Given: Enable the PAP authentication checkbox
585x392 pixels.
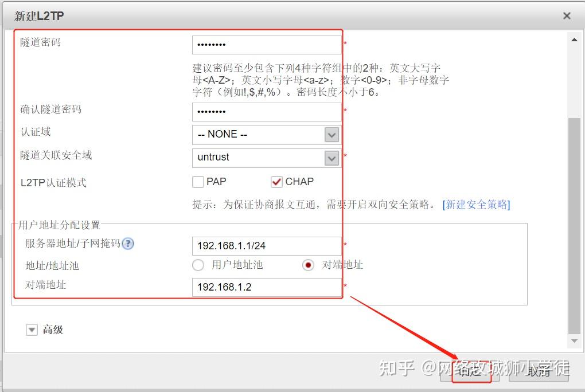Looking at the screenshot, I should tap(197, 181).
